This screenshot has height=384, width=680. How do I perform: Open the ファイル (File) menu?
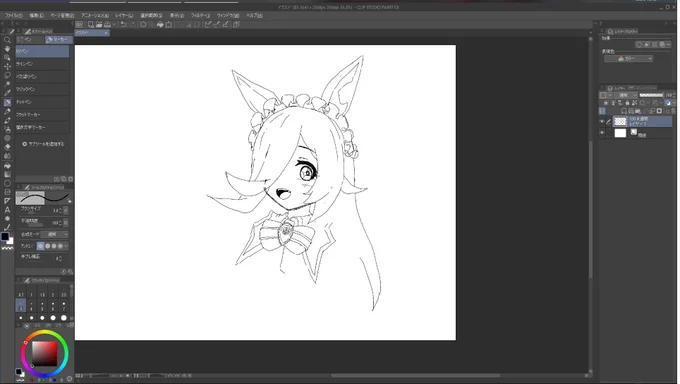click(13, 15)
